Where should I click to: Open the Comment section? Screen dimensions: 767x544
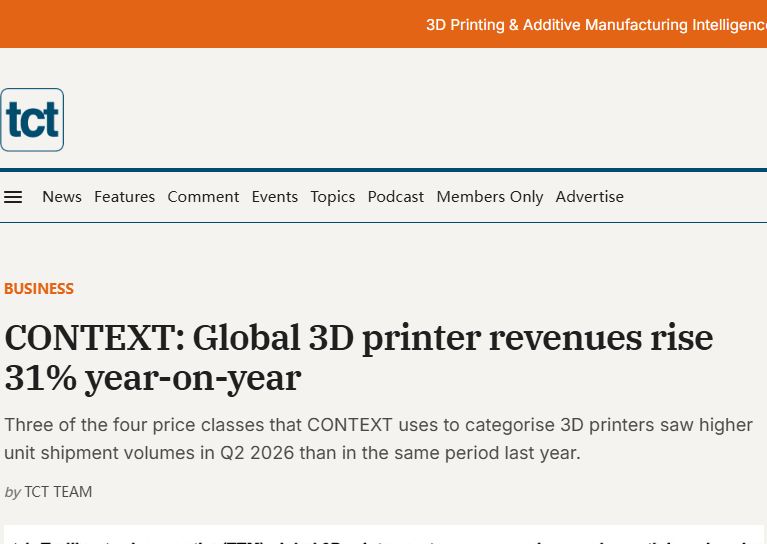pyautogui.click(x=203, y=197)
